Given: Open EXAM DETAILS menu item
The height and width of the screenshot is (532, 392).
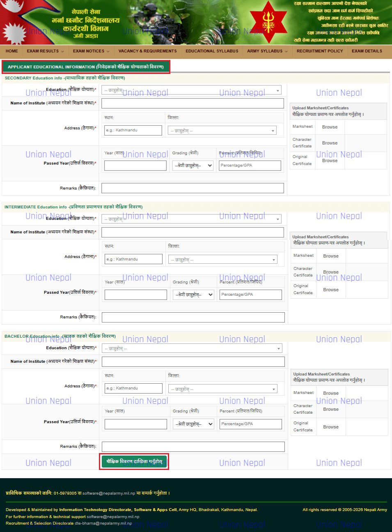Looking at the screenshot, I should click(x=367, y=51).
